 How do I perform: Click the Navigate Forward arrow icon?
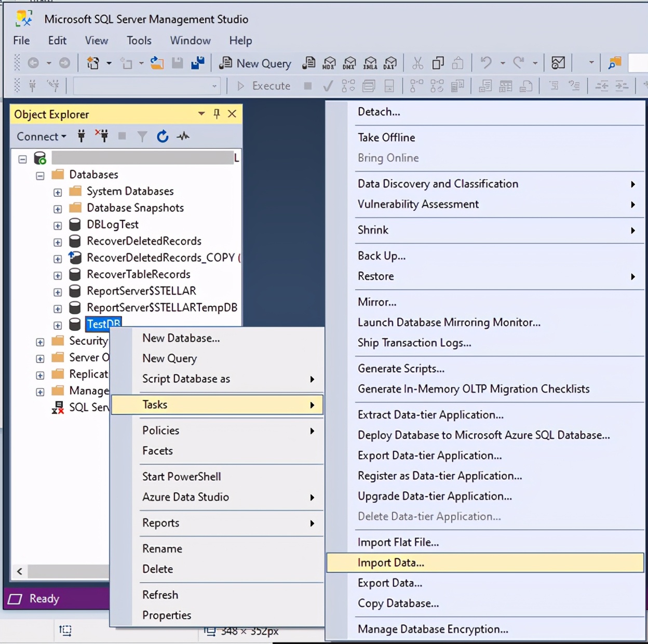coord(64,63)
